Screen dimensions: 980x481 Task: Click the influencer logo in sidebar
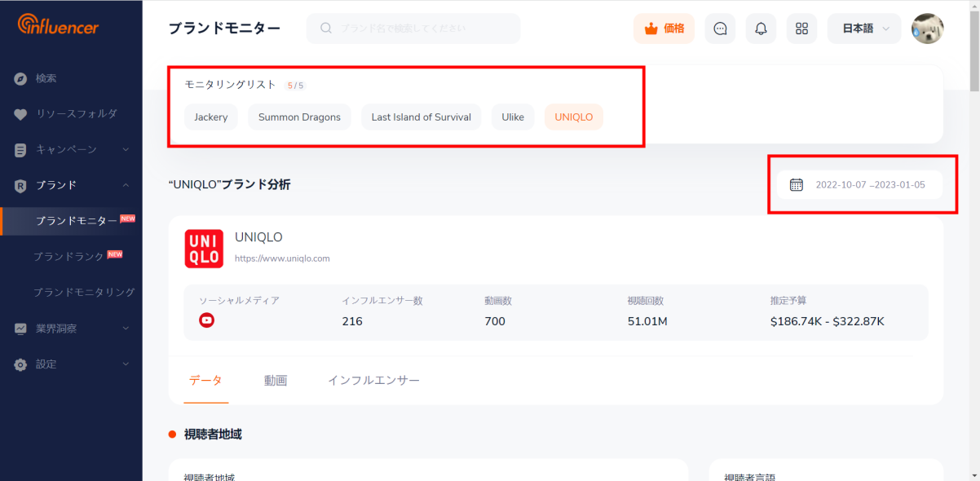58,25
